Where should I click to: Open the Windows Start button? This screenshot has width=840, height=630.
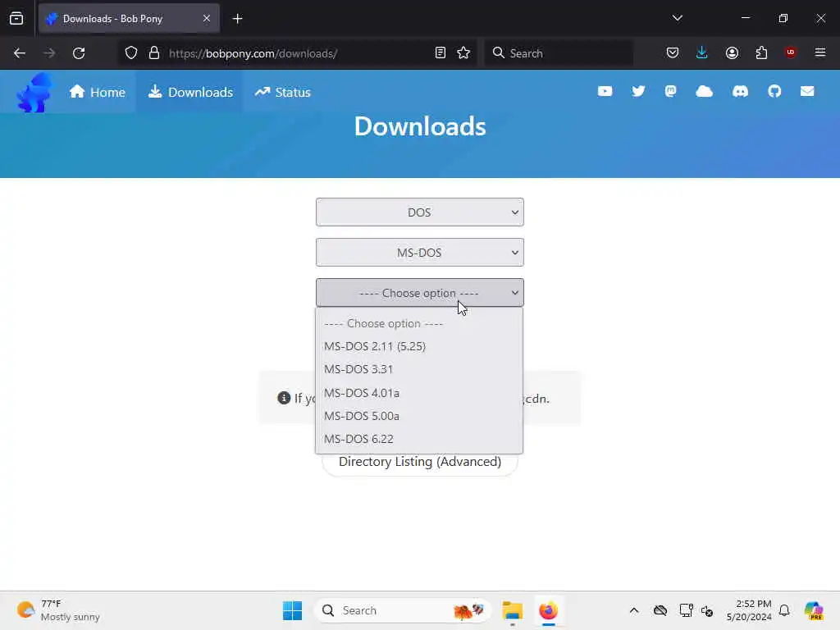(x=292, y=610)
